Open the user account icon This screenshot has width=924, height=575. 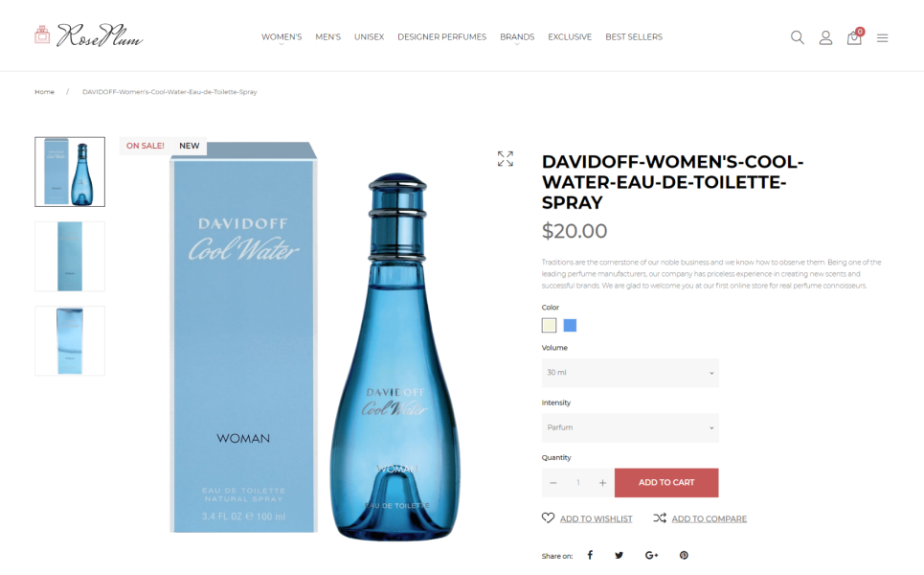pos(825,37)
